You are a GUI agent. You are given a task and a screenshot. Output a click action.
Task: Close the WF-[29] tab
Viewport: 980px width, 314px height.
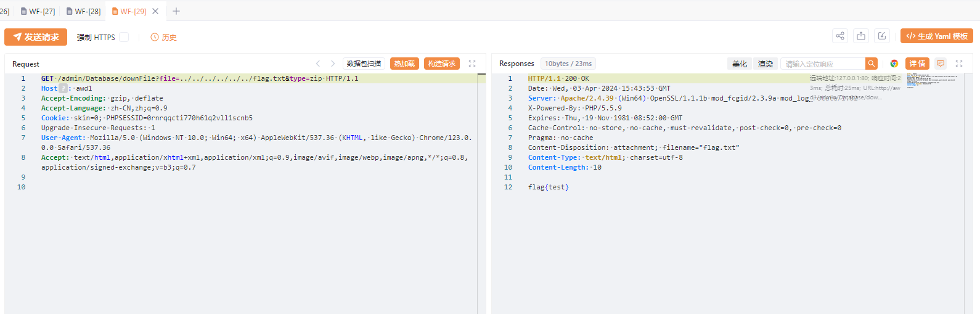(155, 11)
